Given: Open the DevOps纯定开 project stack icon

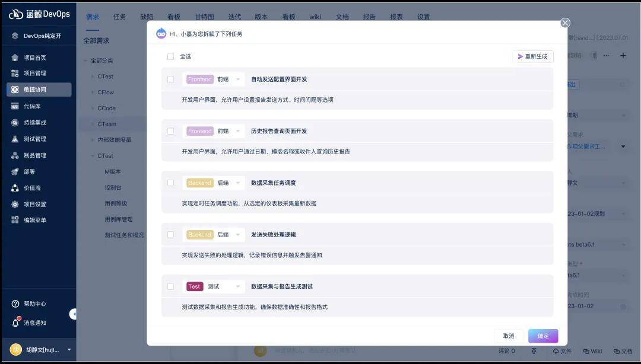Looking at the screenshot, I should [x=15, y=36].
